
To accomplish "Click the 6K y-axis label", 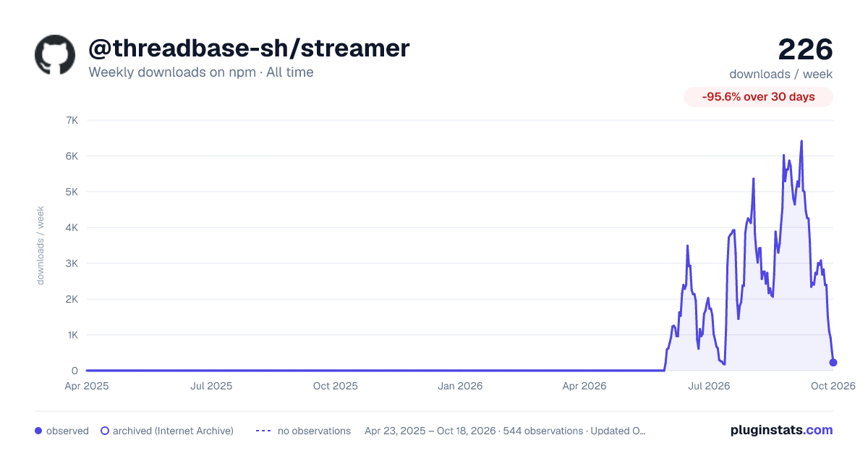I will point(72,156).
